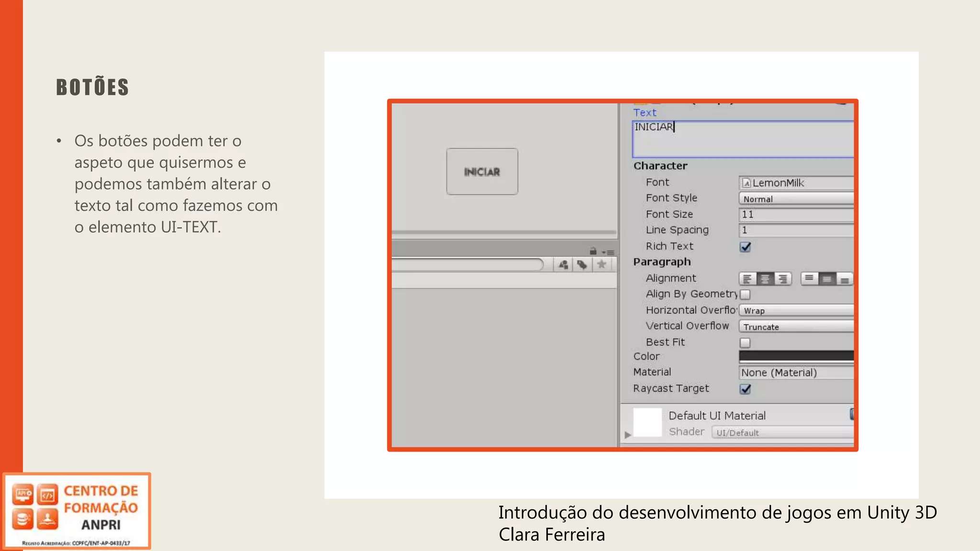
Task: Enable the Best Fit checkbox
Action: [745, 342]
